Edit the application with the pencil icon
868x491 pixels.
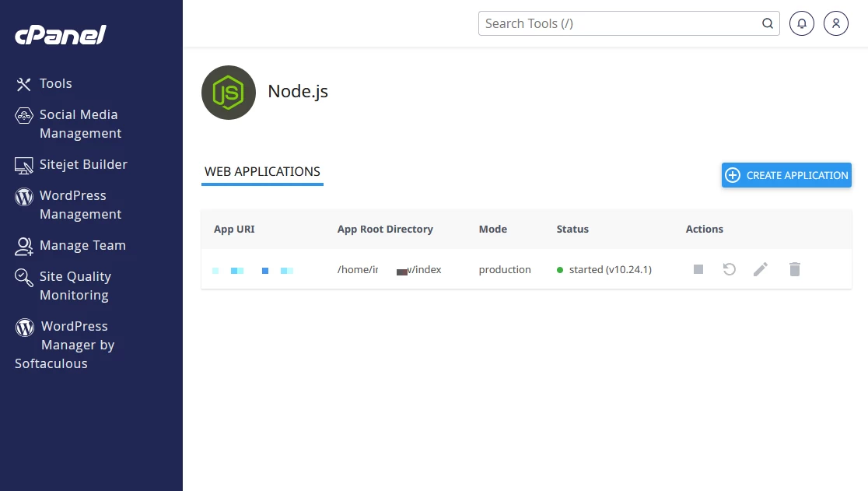click(x=761, y=269)
